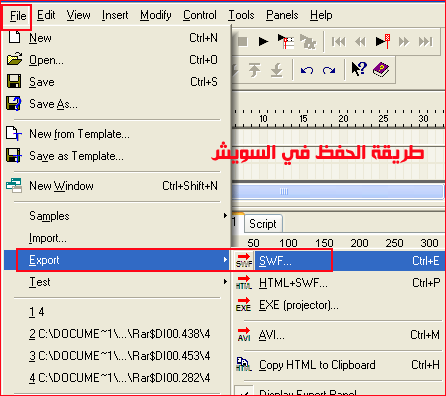The width and height of the screenshot is (446, 396).
Task: Open the View menu
Action: 78,15
